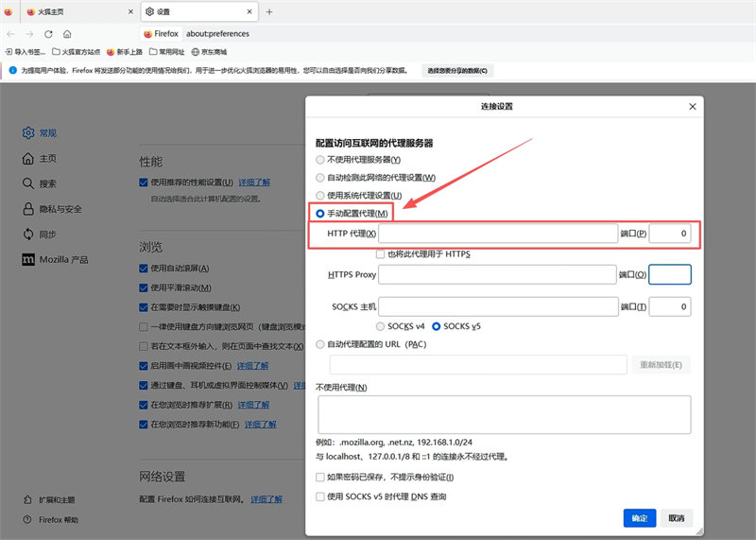Toggle 在您浏览时推荐新功能 checkbox

144,425
